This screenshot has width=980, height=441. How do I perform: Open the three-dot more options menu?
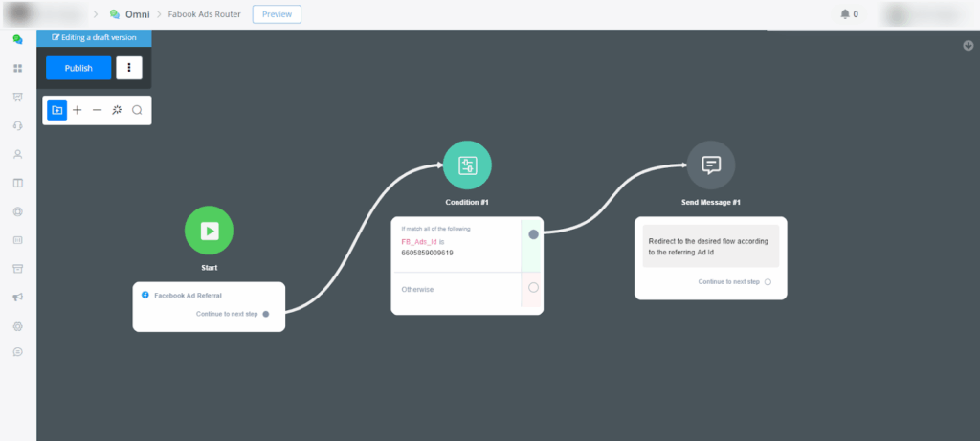129,68
